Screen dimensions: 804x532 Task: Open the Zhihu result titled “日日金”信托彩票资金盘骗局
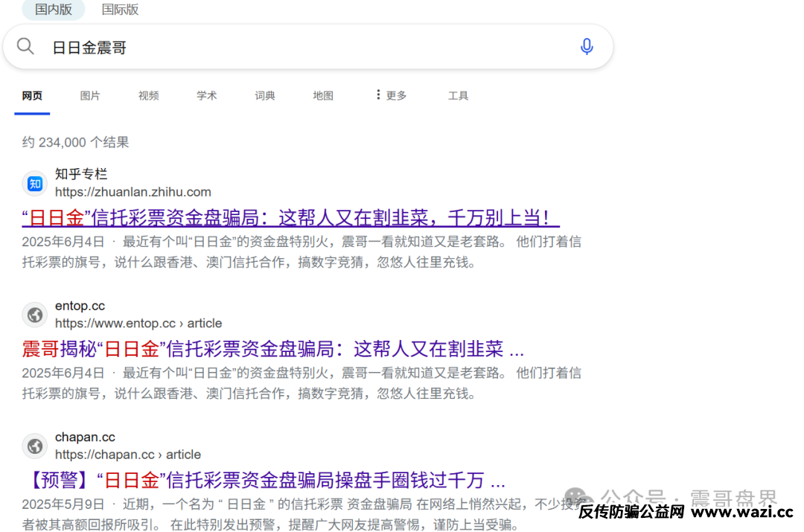(290, 218)
